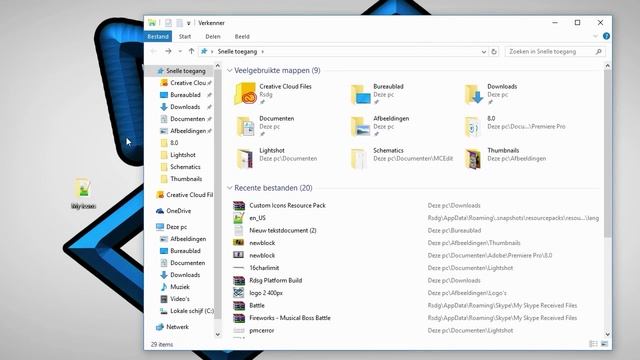
Task: Select Schematics in the navigation pane
Action: (185, 167)
